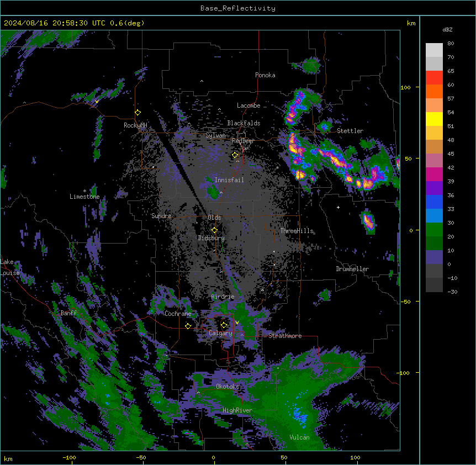The width and height of the screenshot is (476, 465).
Task: Click the yellow diamond marker above RockyMH
Action: pos(138,113)
